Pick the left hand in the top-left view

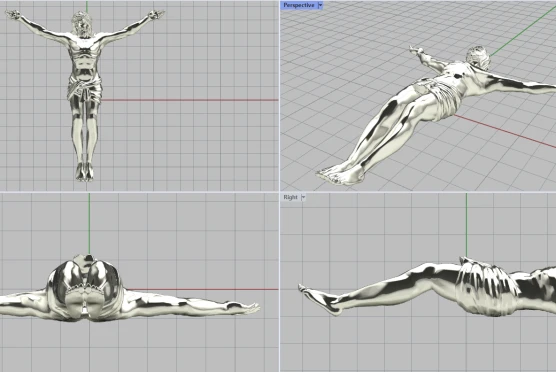156,15
